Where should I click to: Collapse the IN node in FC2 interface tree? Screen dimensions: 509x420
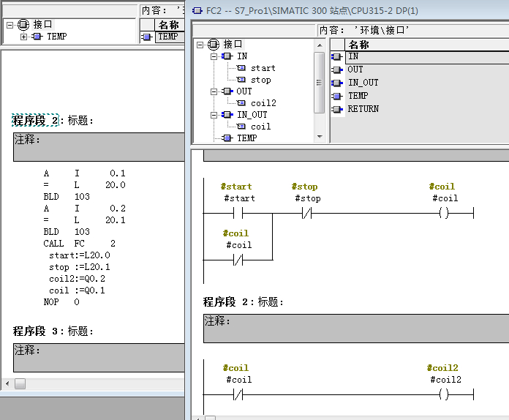[214, 56]
